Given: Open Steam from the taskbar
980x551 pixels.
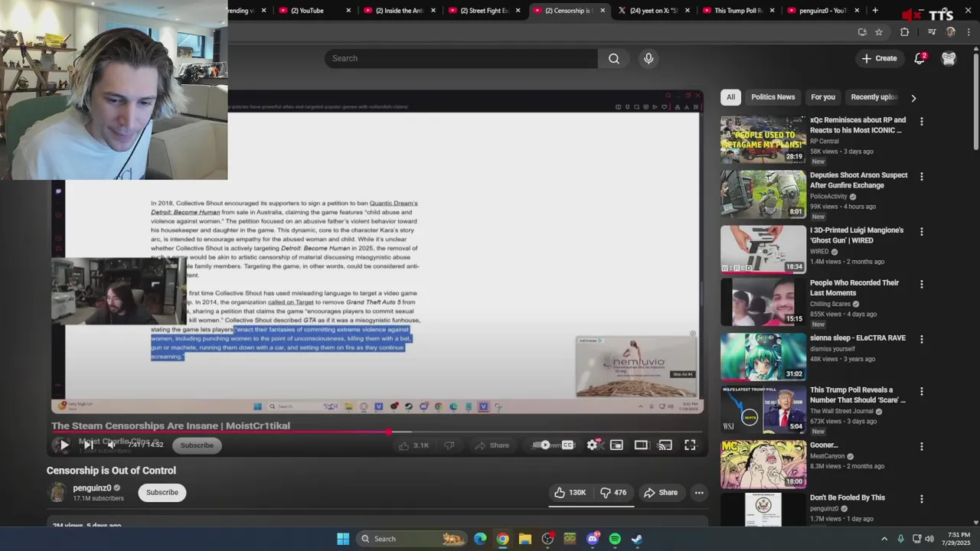Looking at the screenshot, I should [637, 539].
